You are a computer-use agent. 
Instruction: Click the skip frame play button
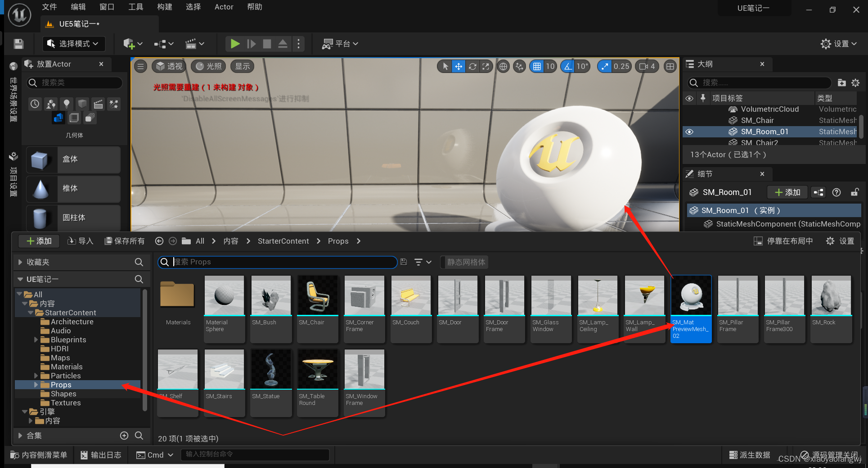(252, 44)
